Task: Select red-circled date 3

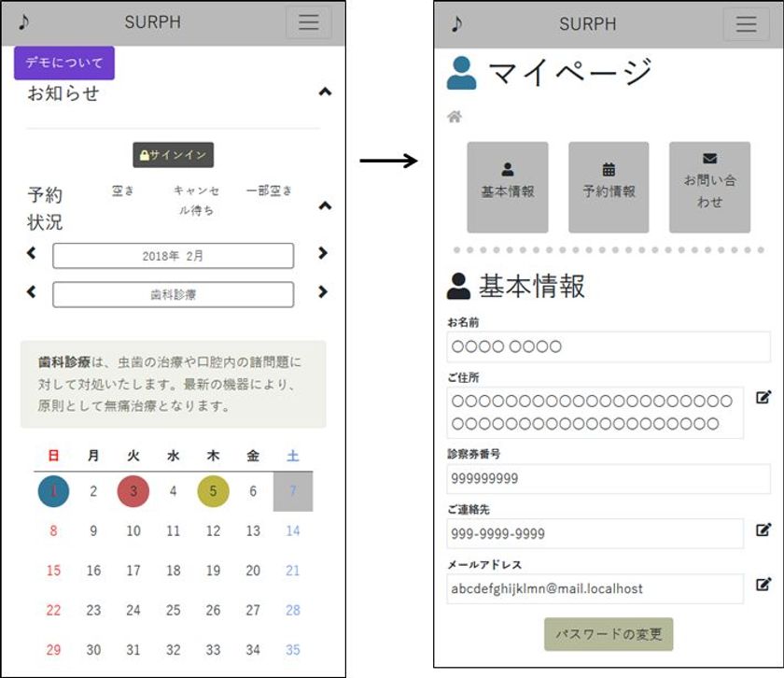Action: (133, 491)
